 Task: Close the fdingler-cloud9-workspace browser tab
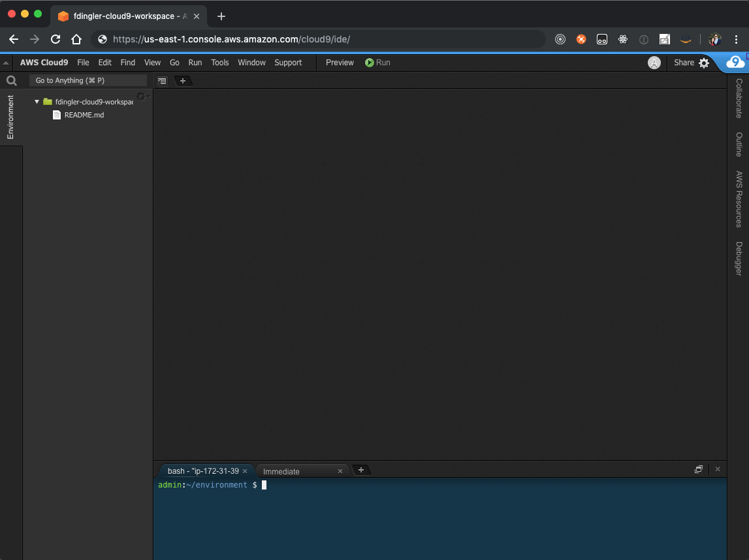[x=197, y=16]
